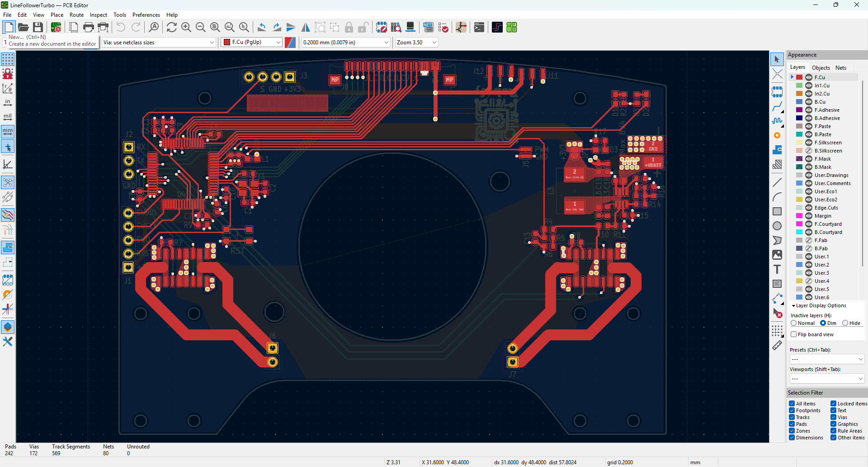Switch to the Nets tab
Screen dimensions: 868x467
click(x=841, y=68)
